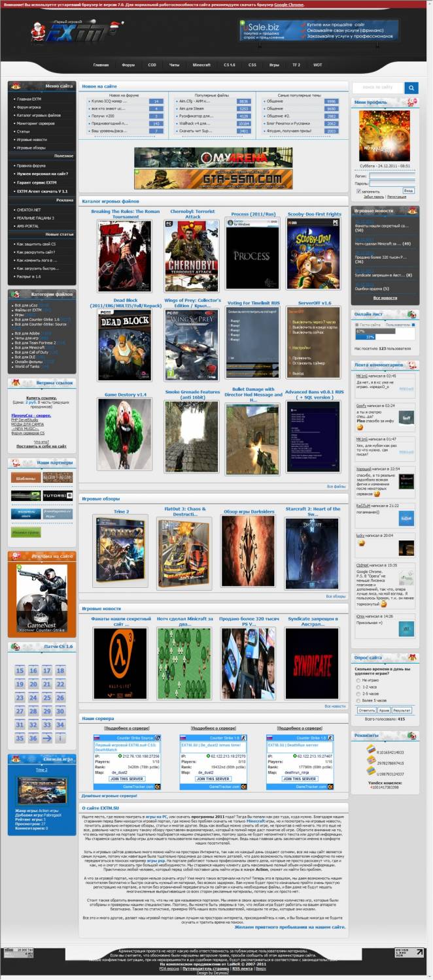Join the de_dust2 xmas time server
The image size is (433, 980).
213,779
